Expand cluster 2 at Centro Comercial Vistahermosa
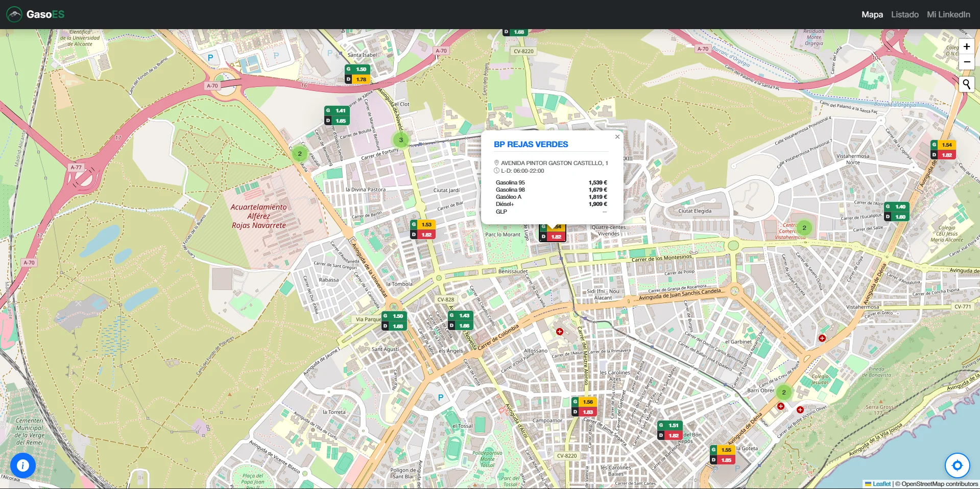The height and width of the screenshot is (489, 980). pos(804,228)
